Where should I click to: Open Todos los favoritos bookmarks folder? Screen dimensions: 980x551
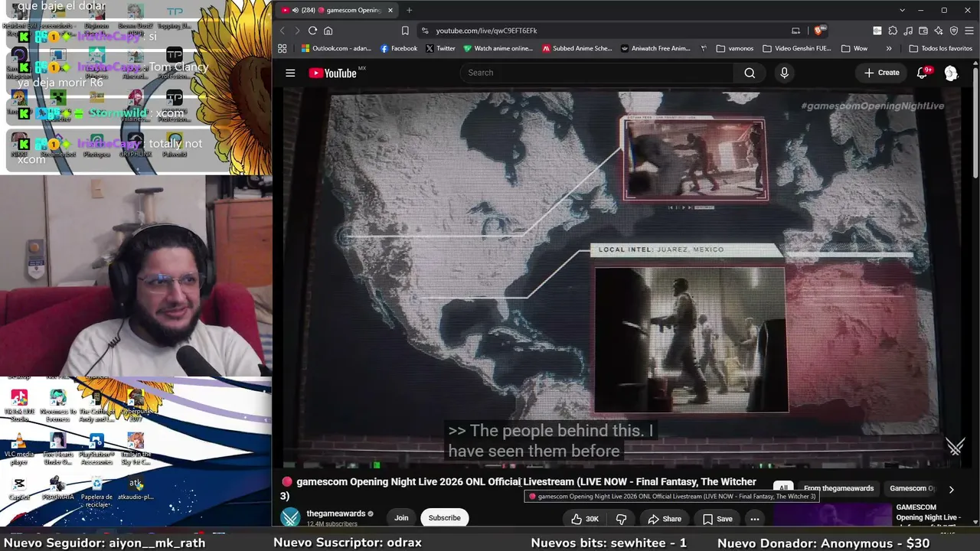click(x=940, y=48)
